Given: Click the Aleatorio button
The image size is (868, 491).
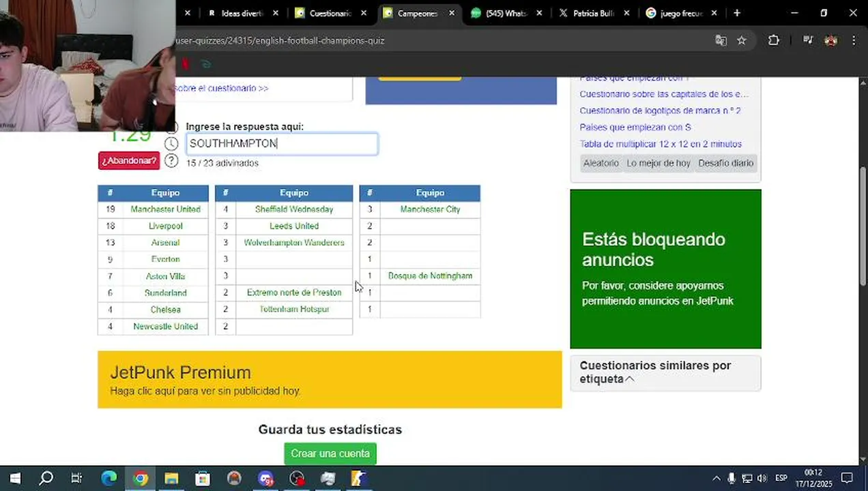Looking at the screenshot, I should (x=601, y=163).
